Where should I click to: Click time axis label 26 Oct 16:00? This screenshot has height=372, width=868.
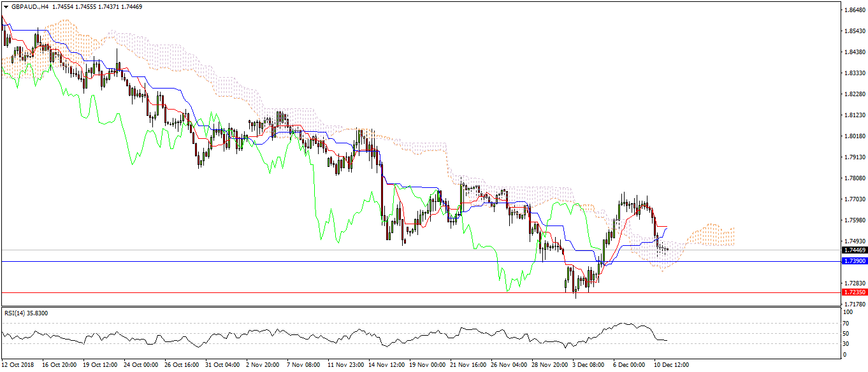(182, 366)
